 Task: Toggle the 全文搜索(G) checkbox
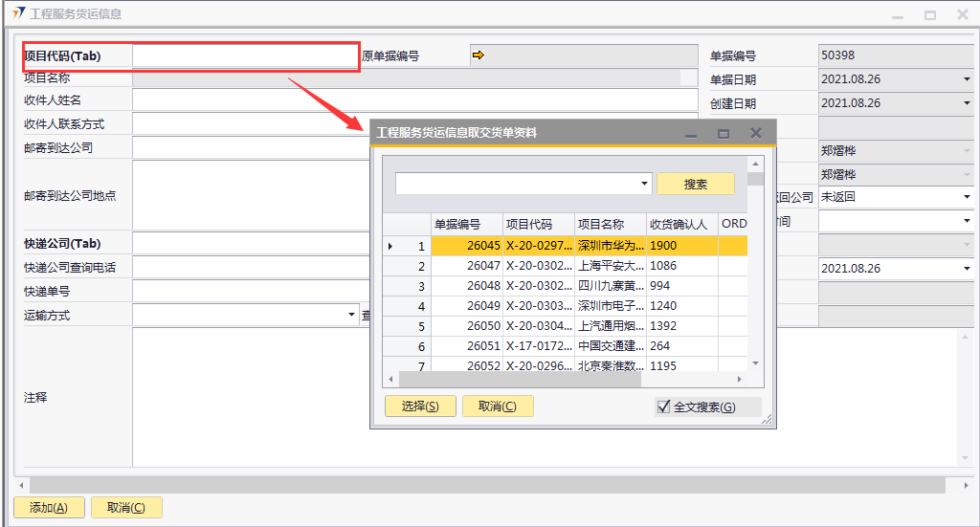664,406
